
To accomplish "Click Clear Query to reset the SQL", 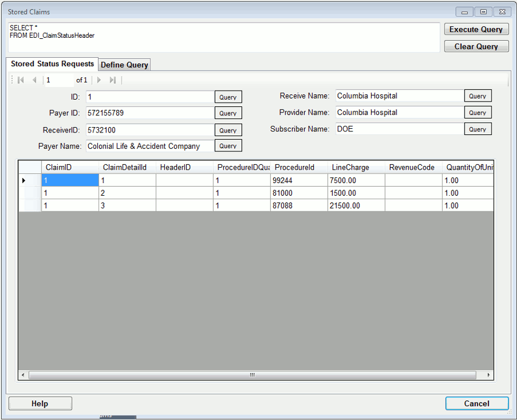I will coord(476,46).
